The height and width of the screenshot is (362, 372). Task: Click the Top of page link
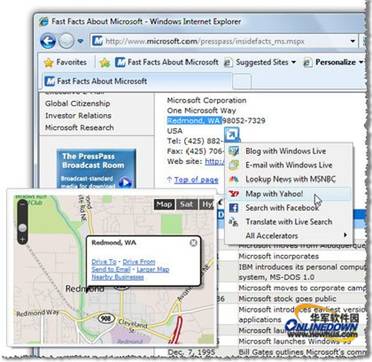(x=196, y=180)
